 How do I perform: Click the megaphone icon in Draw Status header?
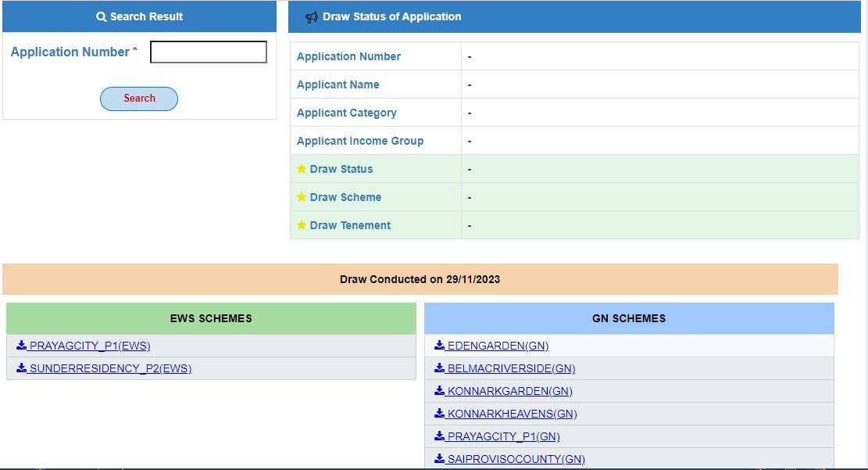point(311,16)
